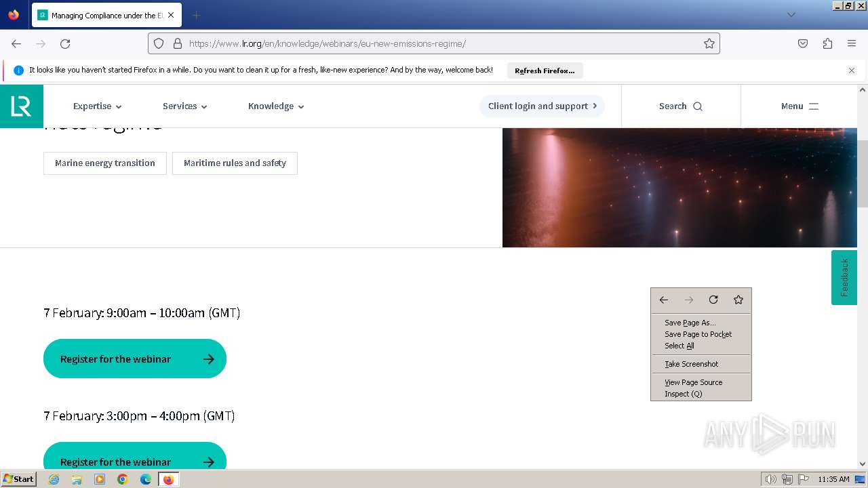Viewport: 868px width, 488px height.
Task: Click 7 February 9:00am date text
Action: point(142,313)
